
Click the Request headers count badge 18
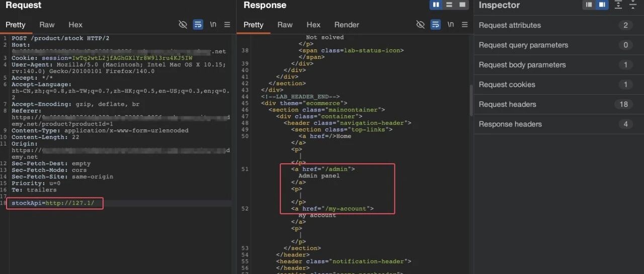(624, 104)
